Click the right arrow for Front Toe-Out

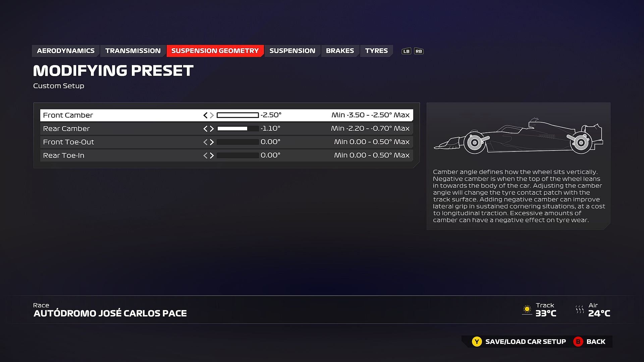click(212, 141)
